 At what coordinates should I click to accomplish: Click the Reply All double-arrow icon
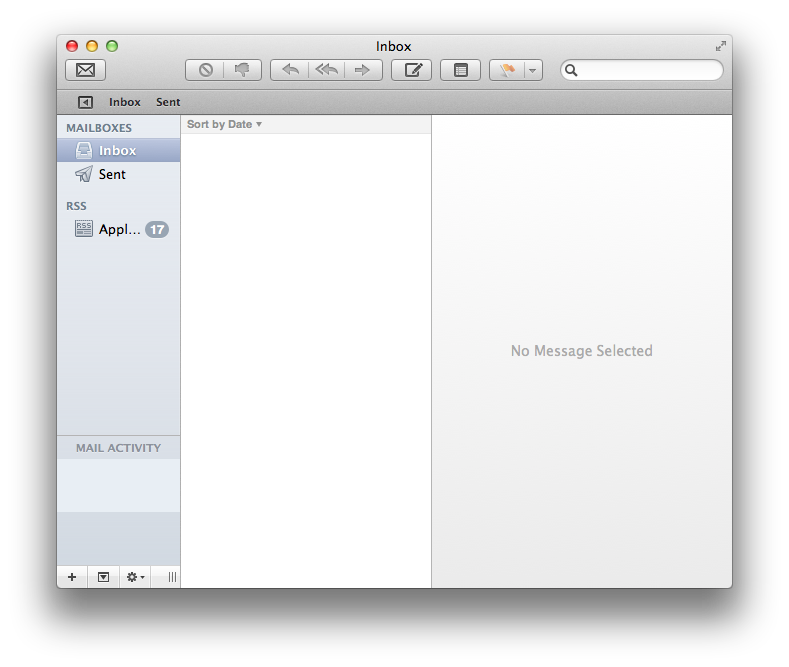326,70
